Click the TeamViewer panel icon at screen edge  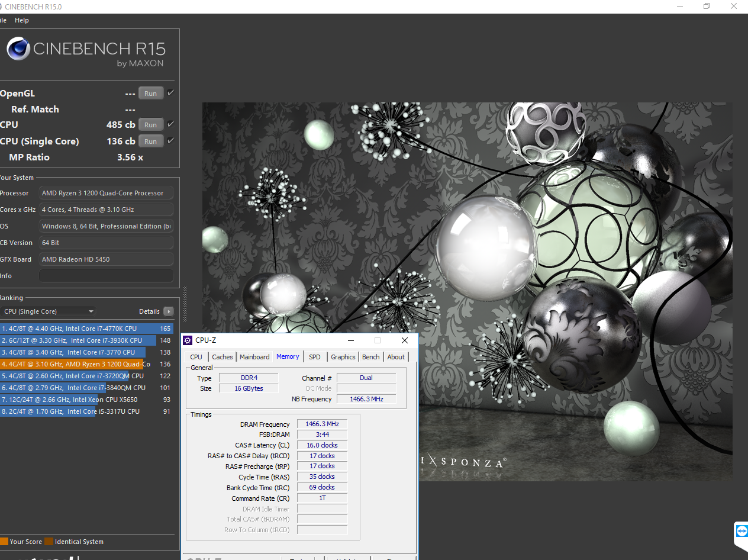click(x=741, y=532)
